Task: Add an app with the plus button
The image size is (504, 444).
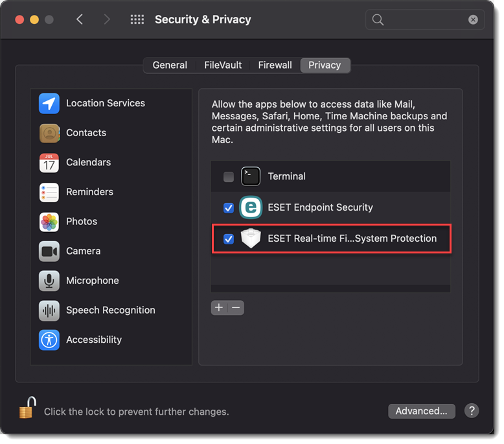Action: [x=219, y=308]
